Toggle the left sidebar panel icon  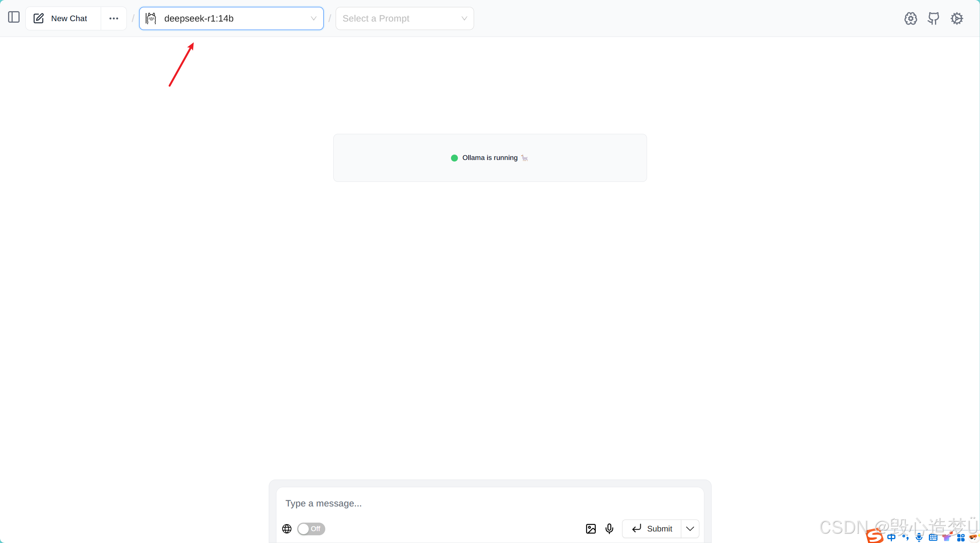[x=14, y=17]
